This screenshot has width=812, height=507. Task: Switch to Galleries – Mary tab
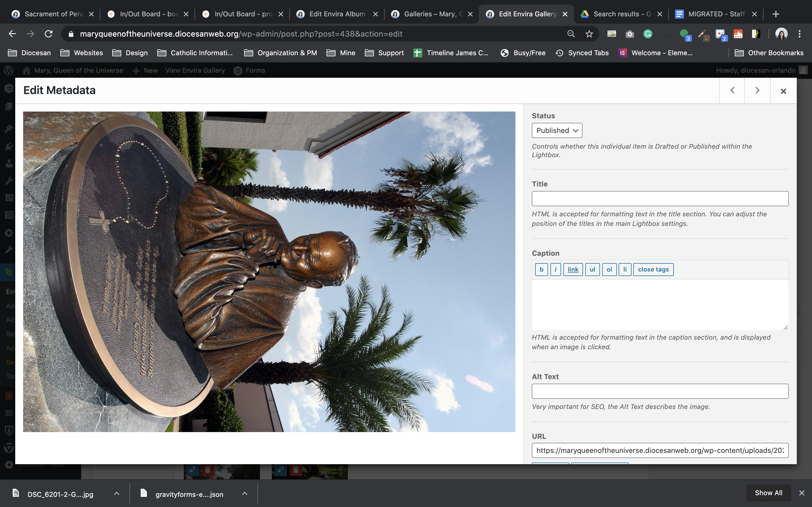[433, 14]
